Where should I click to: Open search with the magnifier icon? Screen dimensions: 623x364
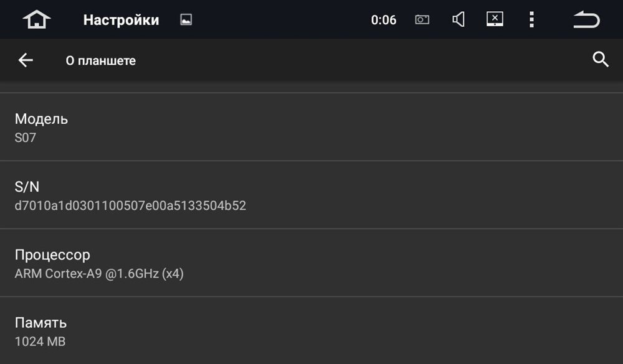pos(600,60)
